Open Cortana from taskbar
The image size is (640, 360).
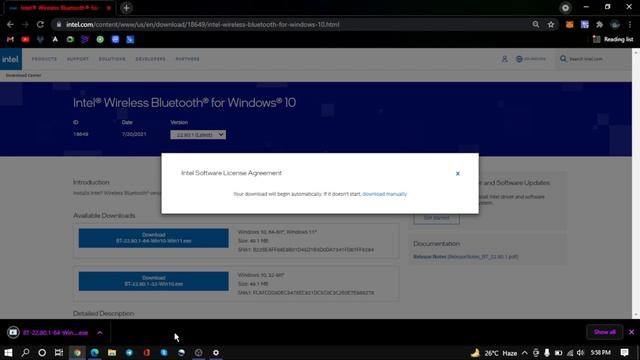42,353
